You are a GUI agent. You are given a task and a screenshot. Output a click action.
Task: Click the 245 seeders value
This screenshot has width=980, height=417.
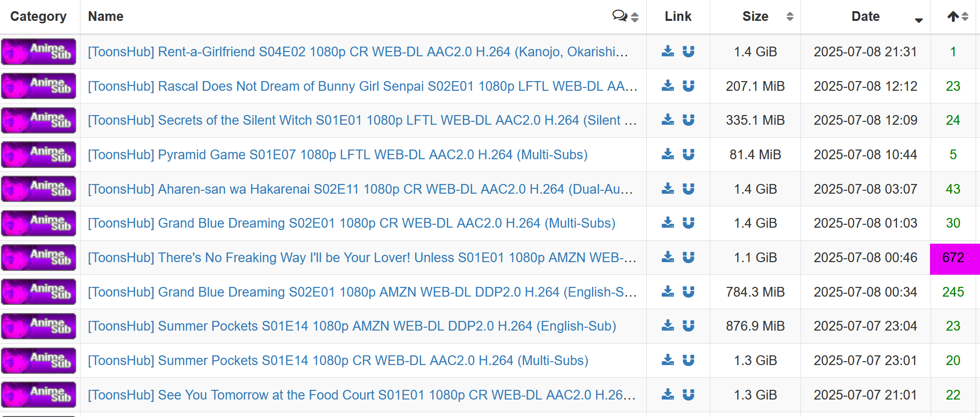(953, 292)
